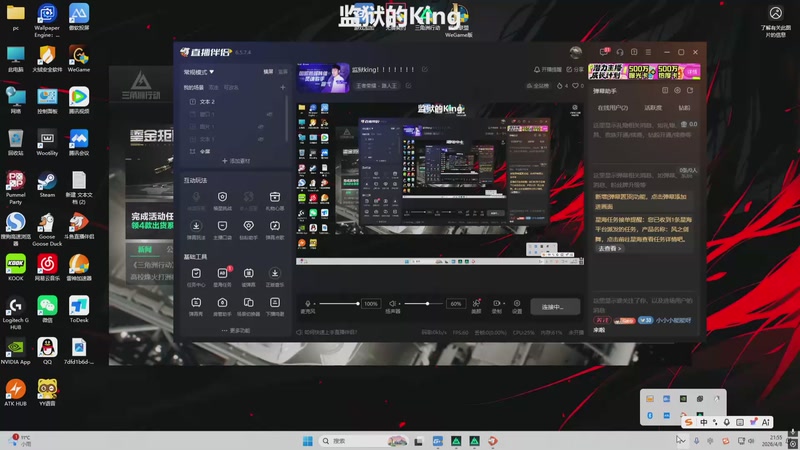Screen dimensions: 800x450
Task: Open the 弹幕秀 tool icon
Action: pos(196,303)
